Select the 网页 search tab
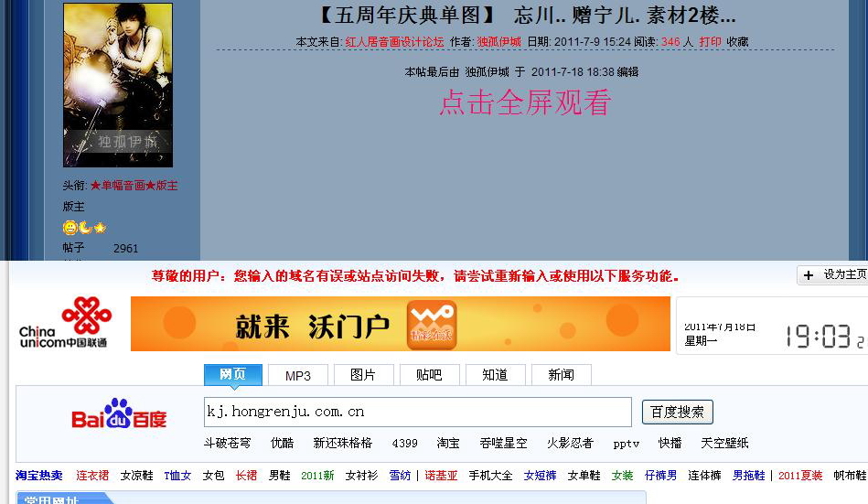 point(232,375)
